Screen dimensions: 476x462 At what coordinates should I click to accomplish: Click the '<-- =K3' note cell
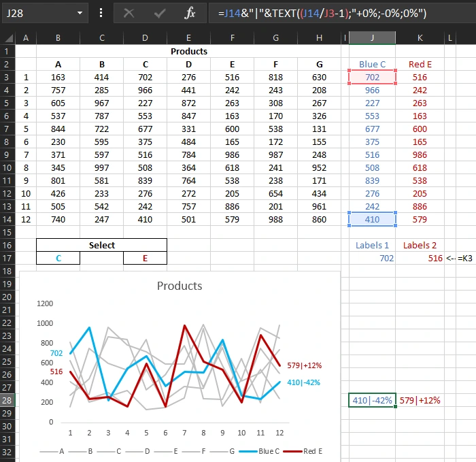point(459,258)
